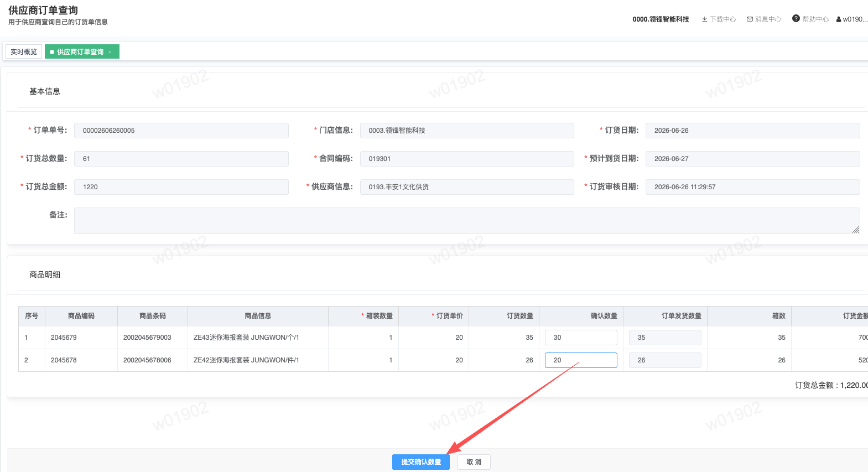The height and width of the screenshot is (472, 868).
Task: Click the 取消 button
Action: pyautogui.click(x=474, y=462)
